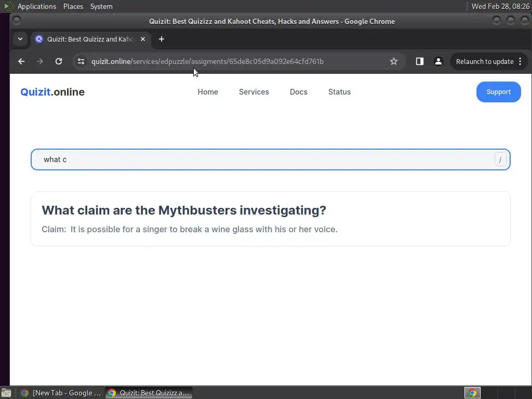Close the Quizit browser tab
This screenshot has height=399, width=532.
click(143, 39)
